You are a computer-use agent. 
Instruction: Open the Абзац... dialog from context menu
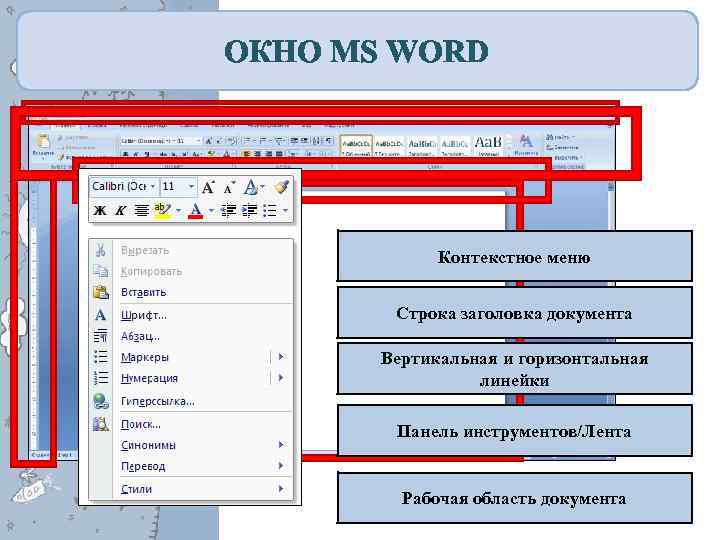pyautogui.click(x=191, y=336)
